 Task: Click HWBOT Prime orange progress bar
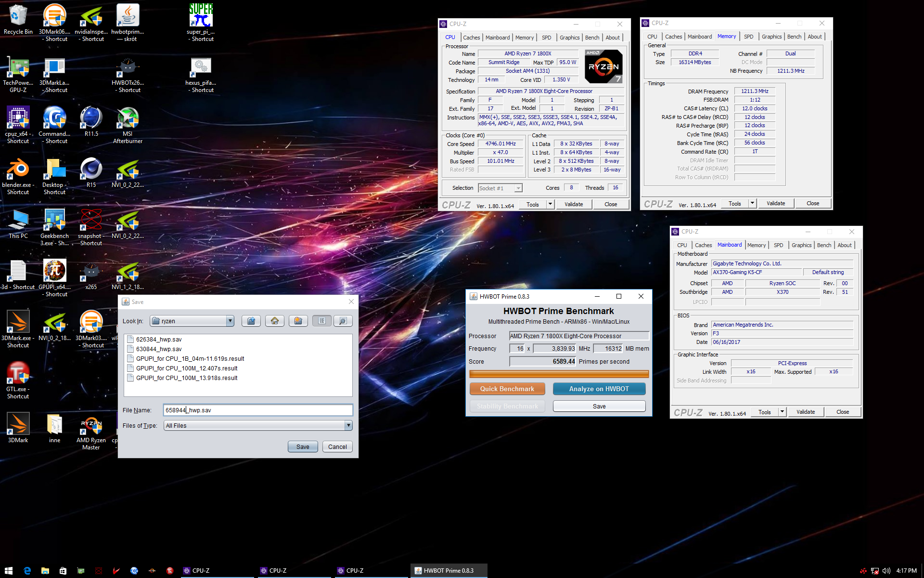pos(559,374)
